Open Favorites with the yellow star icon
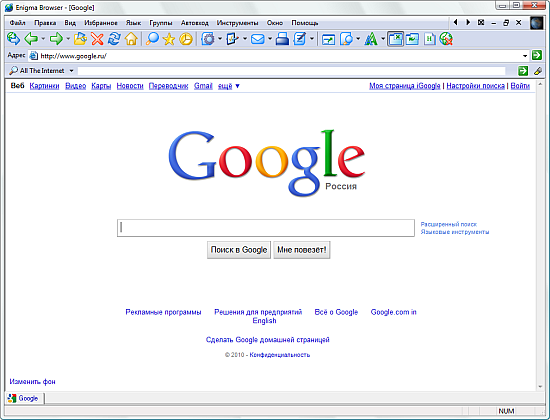Viewport: 550px width, 420px height. pyautogui.click(x=169, y=39)
